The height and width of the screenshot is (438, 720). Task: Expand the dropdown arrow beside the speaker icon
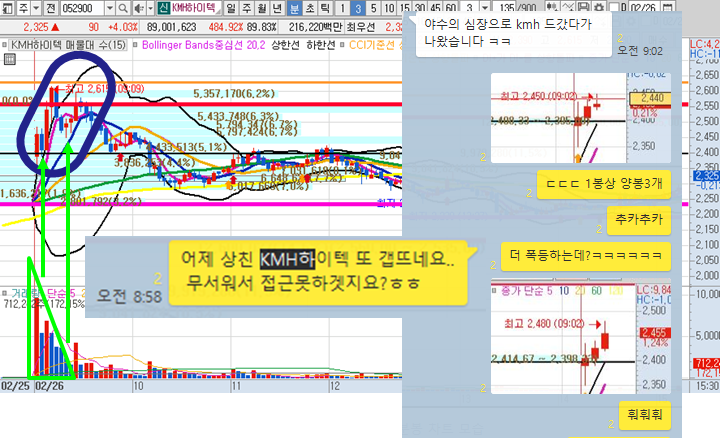[150, 8]
